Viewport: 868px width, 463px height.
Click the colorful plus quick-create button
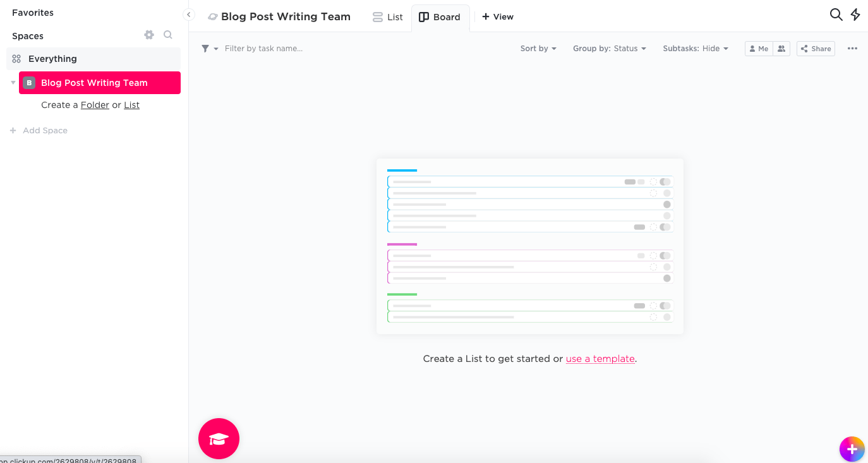852,449
